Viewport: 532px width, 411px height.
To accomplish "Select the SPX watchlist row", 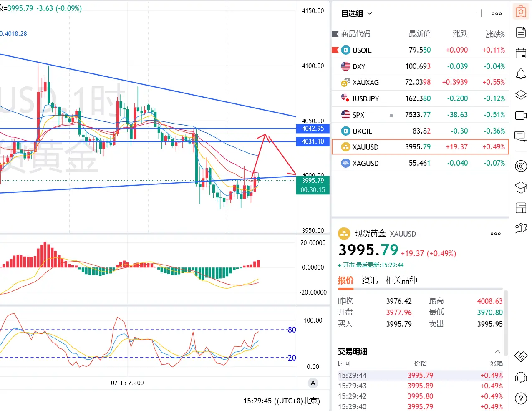I will [420, 115].
